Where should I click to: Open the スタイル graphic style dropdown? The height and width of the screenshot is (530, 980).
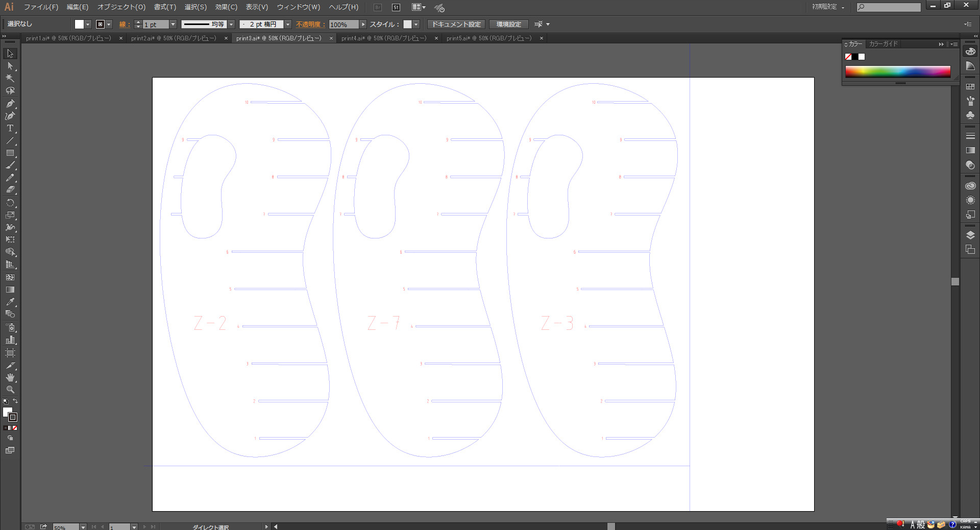point(416,25)
